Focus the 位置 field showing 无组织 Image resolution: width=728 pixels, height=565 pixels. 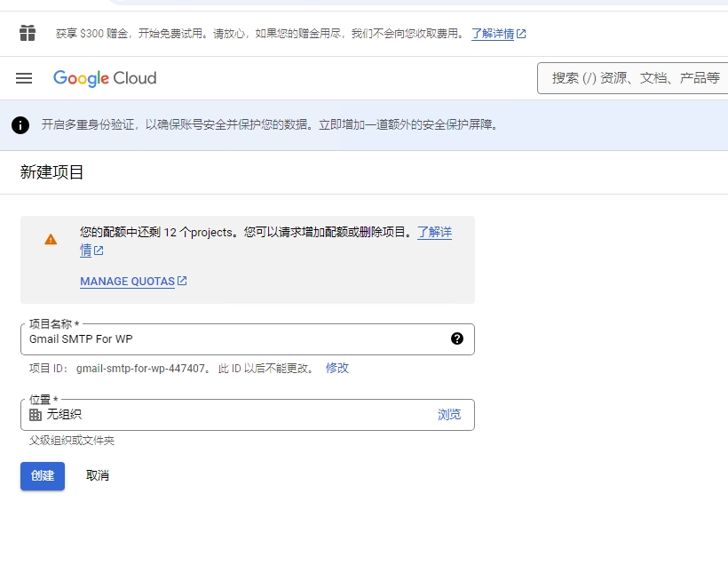click(248, 415)
